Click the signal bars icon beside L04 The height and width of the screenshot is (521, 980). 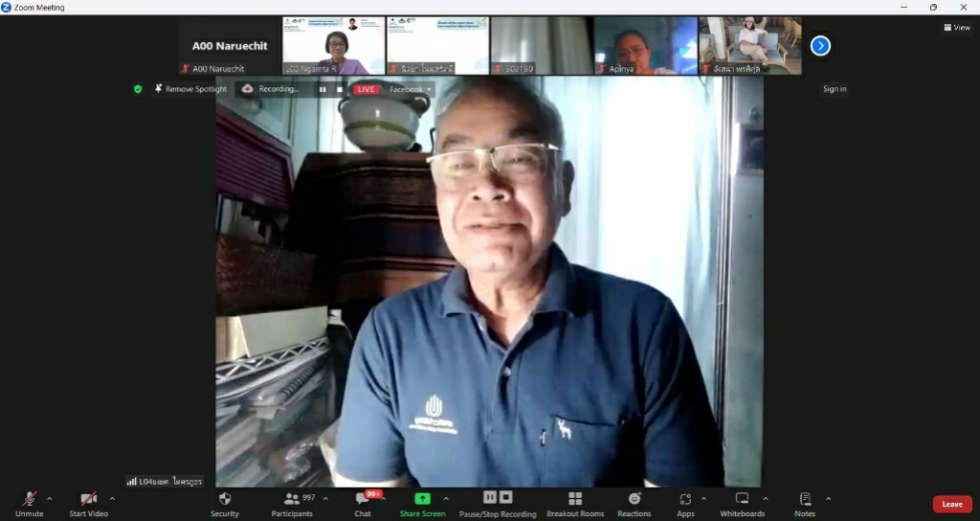[x=132, y=482]
